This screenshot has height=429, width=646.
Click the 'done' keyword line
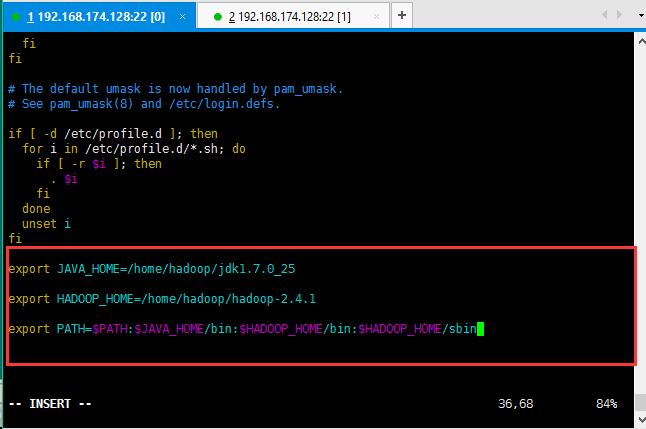pos(36,209)
